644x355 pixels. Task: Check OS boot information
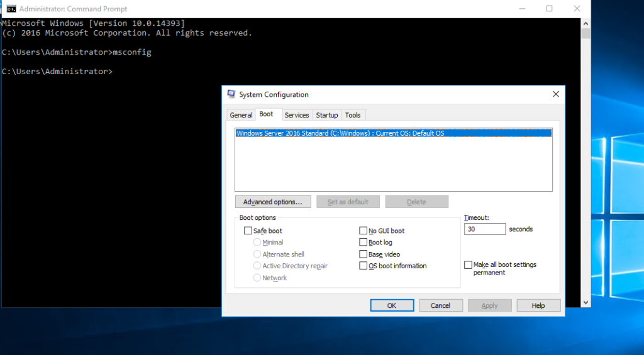(x=363, y=266)
